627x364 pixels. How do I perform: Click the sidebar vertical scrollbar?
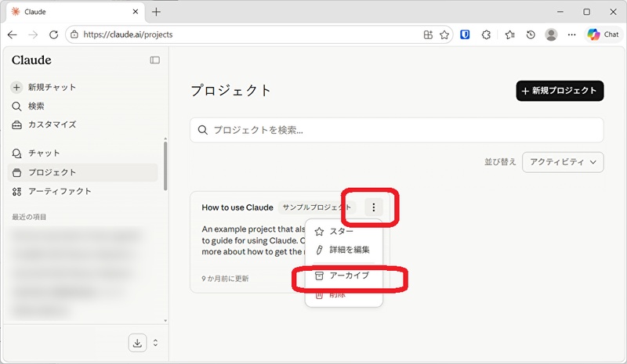pyautogui.click(x=165, y=166)
